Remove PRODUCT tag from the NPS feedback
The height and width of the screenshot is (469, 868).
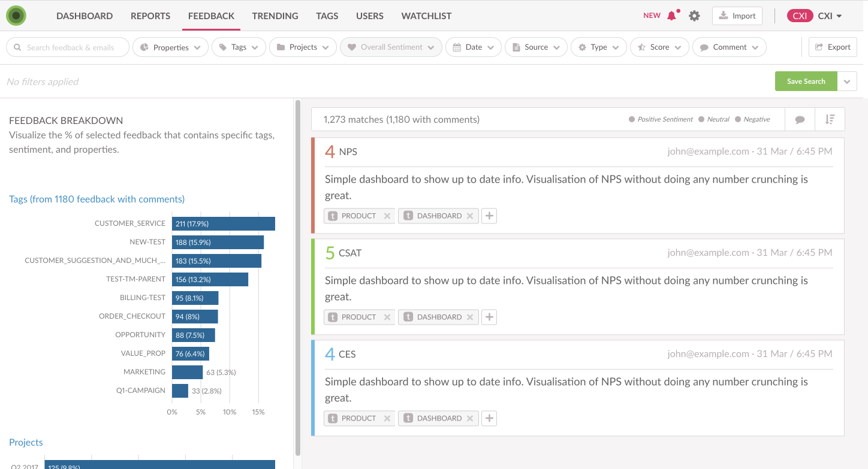click(x=387, y=216)
